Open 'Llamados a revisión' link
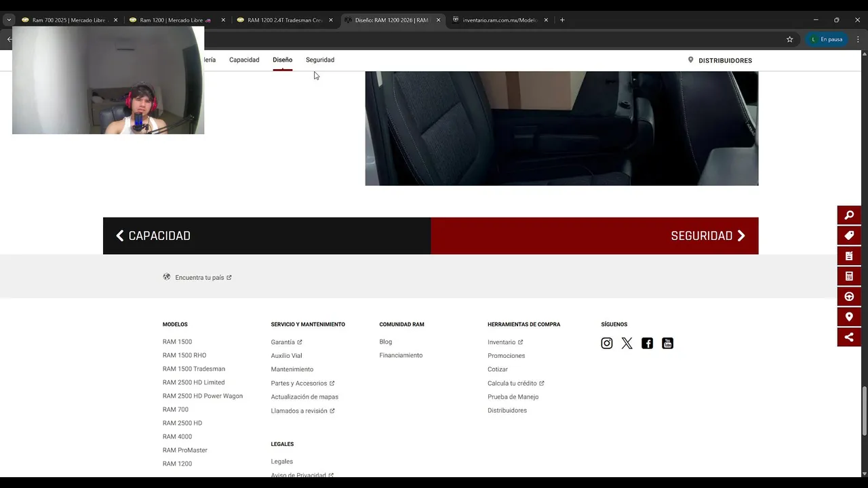The height and width of the screenshot is (488, 868). 302,411
